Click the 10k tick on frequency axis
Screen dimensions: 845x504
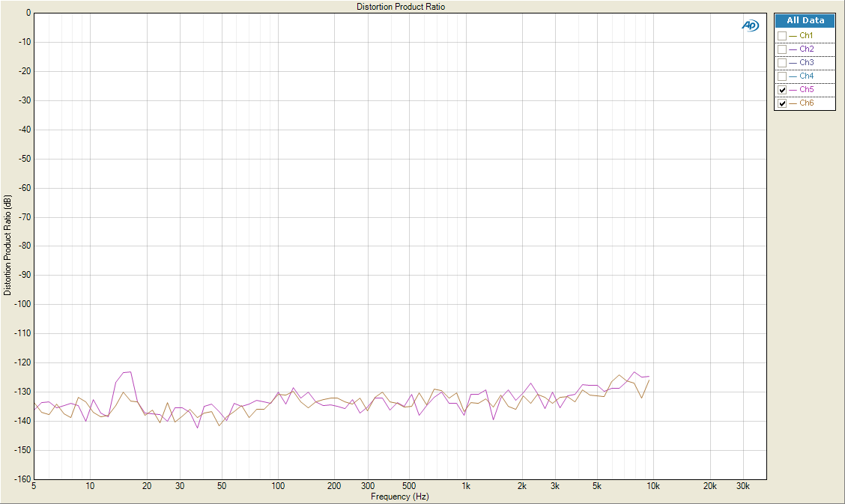[x=653, y=486]
